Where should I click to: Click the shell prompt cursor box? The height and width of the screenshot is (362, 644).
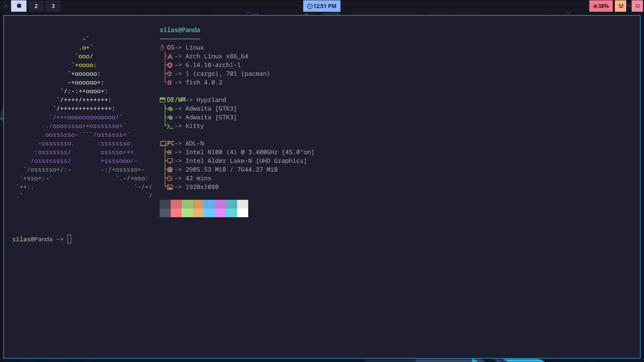point(69,239)
